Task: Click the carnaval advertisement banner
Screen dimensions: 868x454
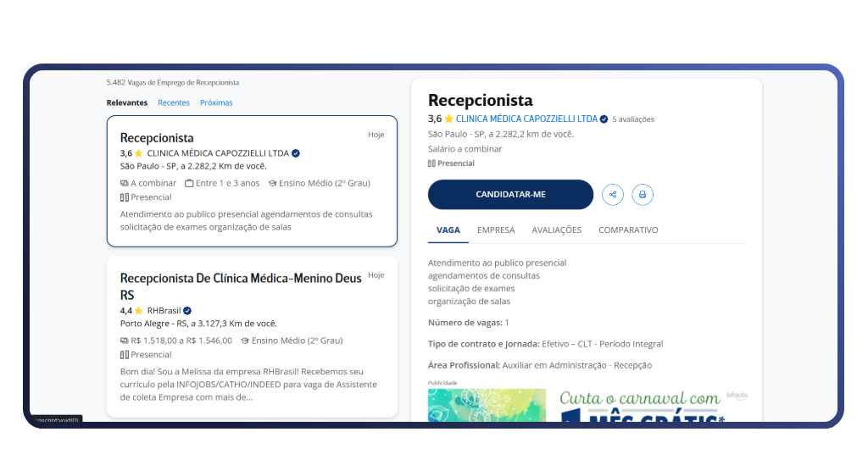Action: coord(585,404)
